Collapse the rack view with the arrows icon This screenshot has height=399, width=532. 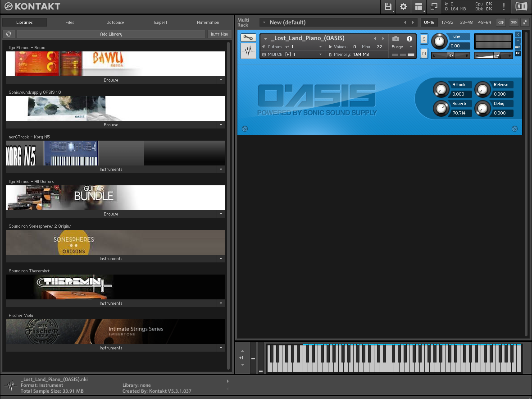pyautogui.click(x=525, y=23)
